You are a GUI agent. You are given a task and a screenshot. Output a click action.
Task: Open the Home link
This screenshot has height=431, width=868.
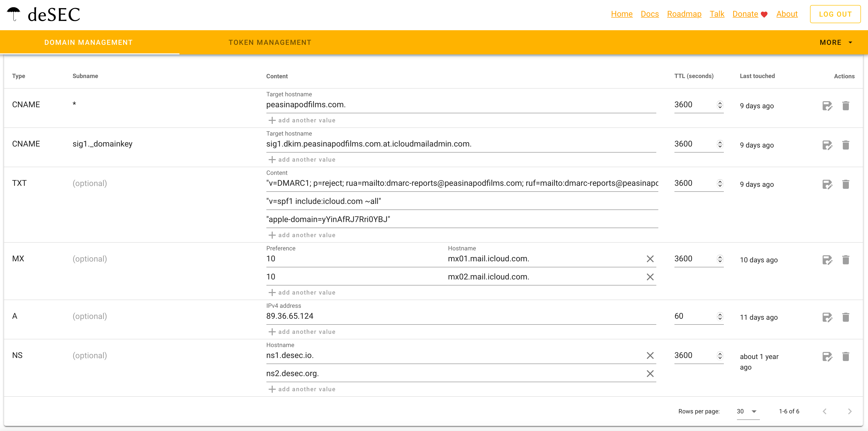[622, 14]
